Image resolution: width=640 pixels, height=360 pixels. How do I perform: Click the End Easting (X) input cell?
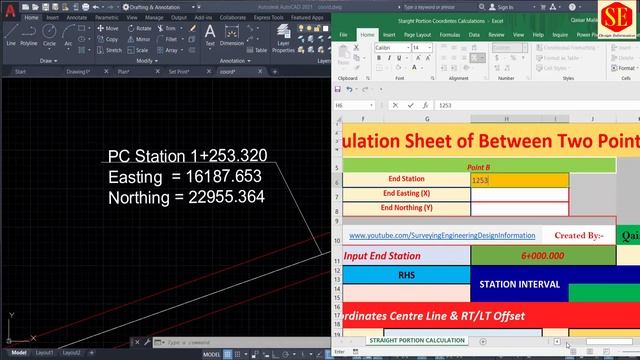click(x=520, y=195)
